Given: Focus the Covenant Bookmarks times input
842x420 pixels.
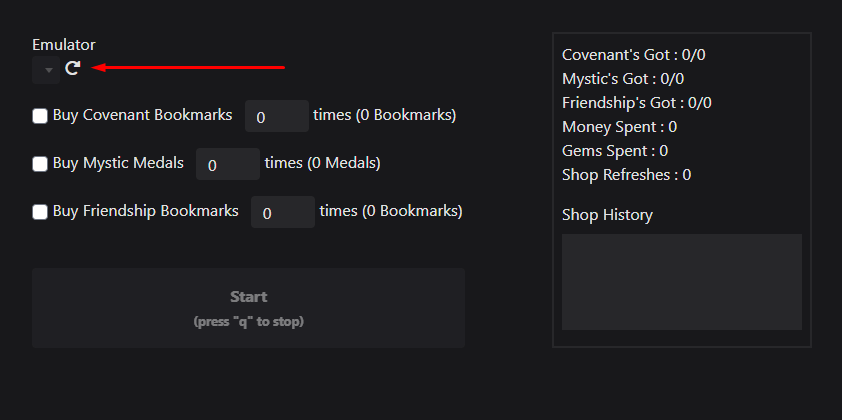Looking at the screenshot, I should (x=276, y=116).
